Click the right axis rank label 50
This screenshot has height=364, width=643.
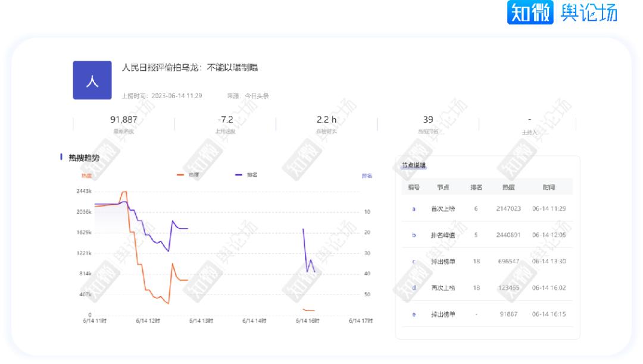[x=367, y=294]
